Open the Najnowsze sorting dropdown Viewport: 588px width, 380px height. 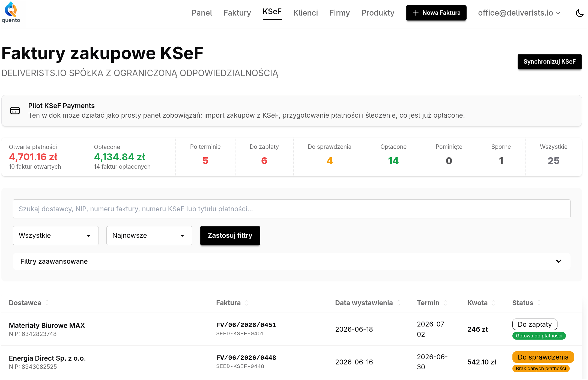click(x=149, y=236)
